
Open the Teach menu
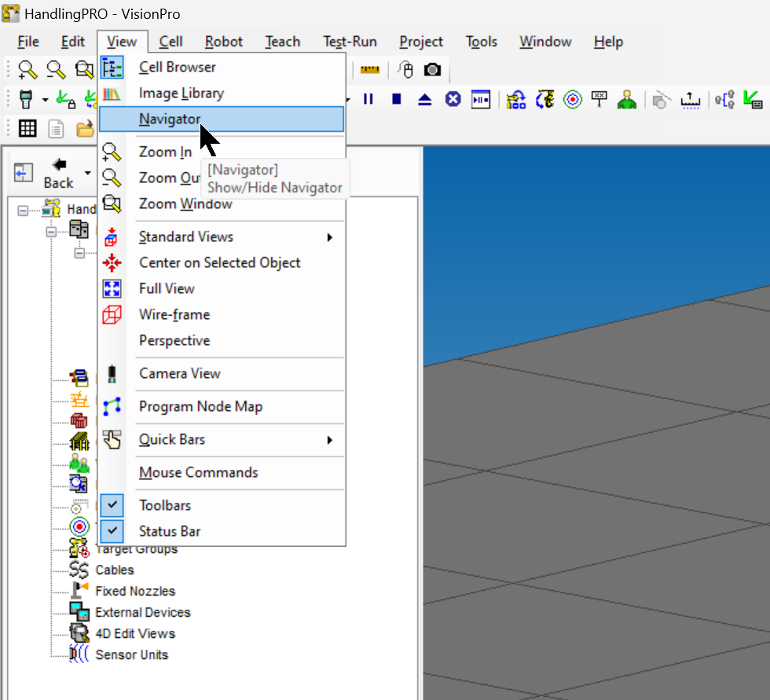(282, 42)
